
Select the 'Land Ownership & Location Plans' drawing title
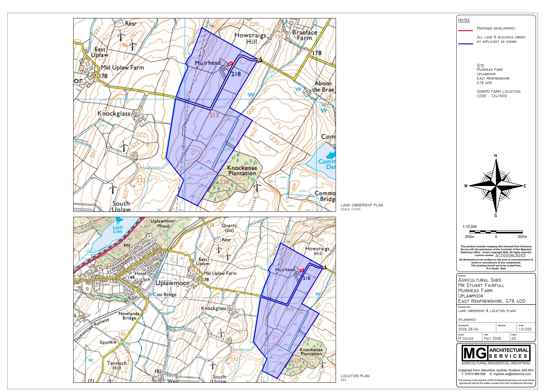(487, 311)
